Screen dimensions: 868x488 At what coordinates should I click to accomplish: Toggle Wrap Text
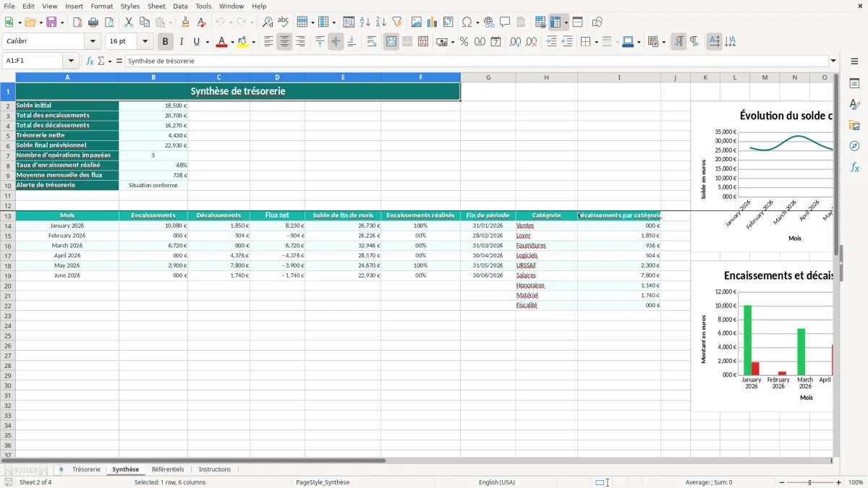pos(372,42)
